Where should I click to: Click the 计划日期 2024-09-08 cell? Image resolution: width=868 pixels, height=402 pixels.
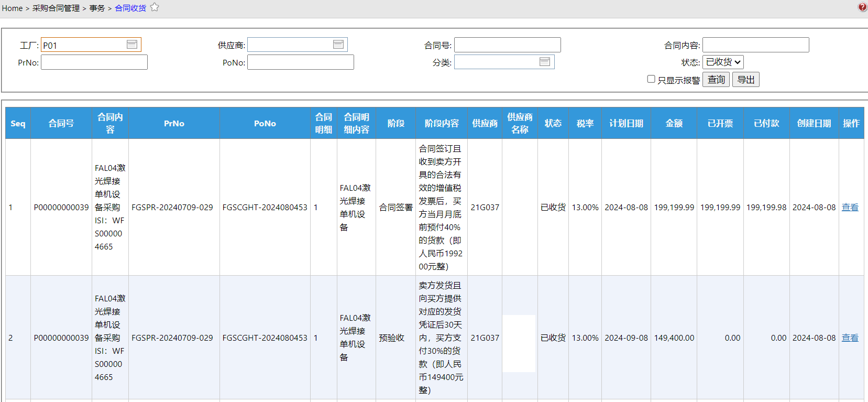[x=627, y=338]
